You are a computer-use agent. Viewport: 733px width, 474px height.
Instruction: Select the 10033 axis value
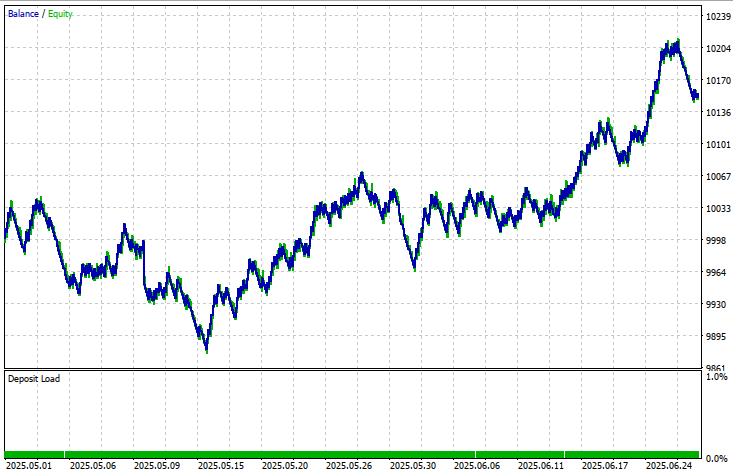point(718,208)
